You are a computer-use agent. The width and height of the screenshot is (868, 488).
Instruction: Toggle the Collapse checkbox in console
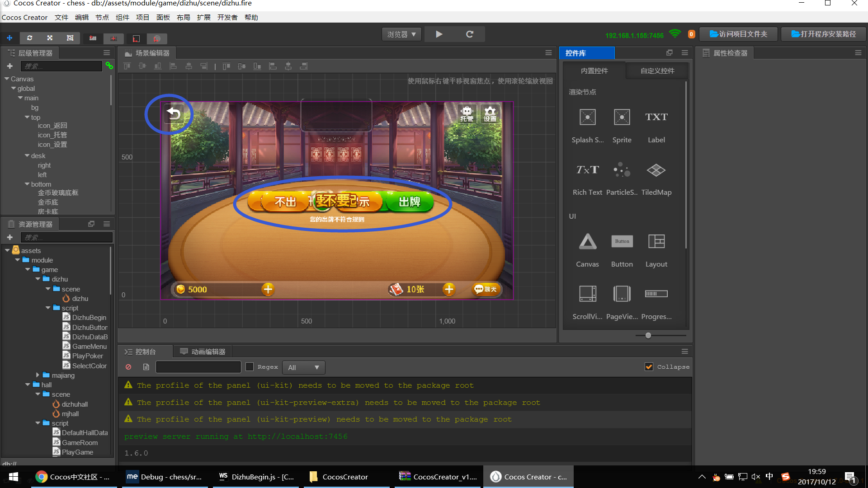pyautogui.click(x=649, y=367)
